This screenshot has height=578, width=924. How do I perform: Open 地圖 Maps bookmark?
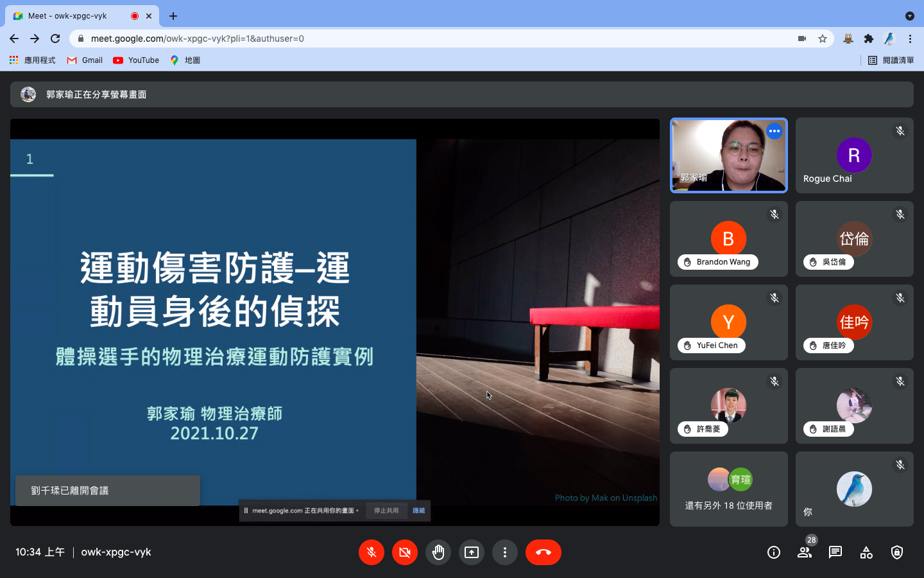(x=185, y=60)
